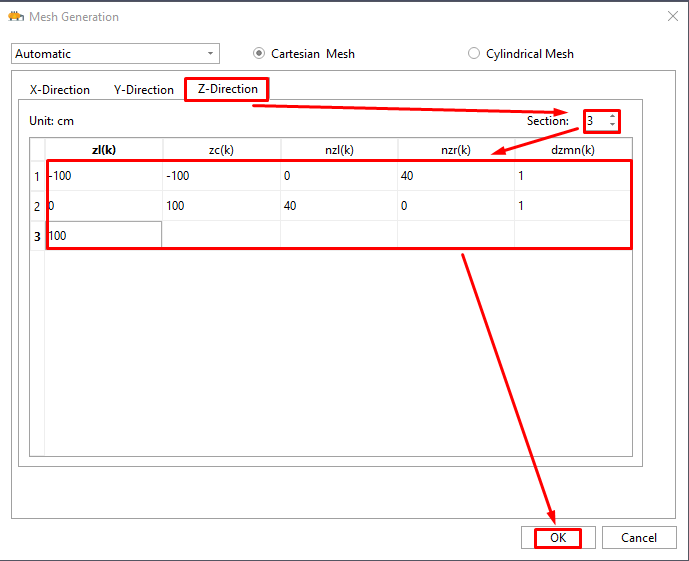Click the row 1 header in the table

pyautogui.click(x=37, y=177)
